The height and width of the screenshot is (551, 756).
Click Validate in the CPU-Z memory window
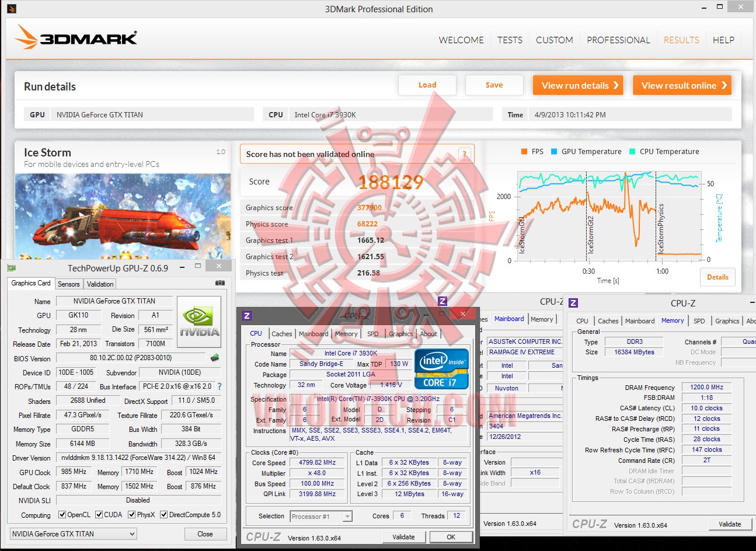[x=730, y=524]
